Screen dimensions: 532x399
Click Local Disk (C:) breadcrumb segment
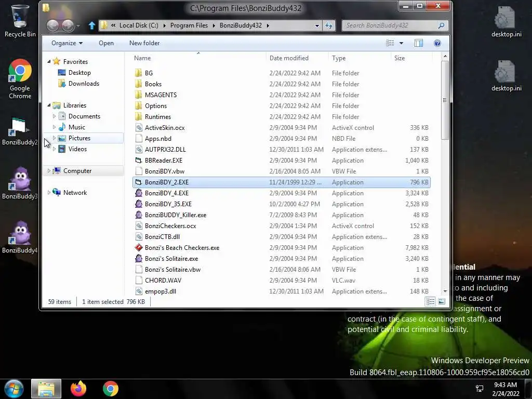[139, 25]
